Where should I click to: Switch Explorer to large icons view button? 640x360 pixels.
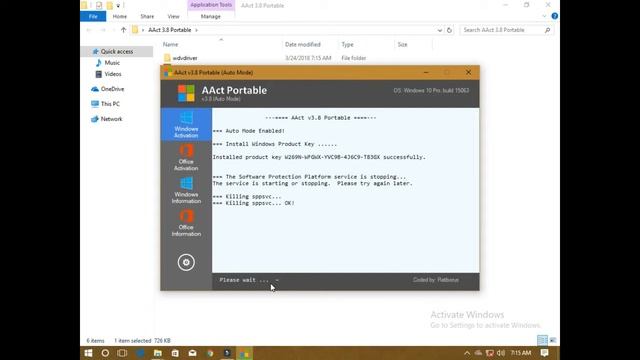(553, 340)
